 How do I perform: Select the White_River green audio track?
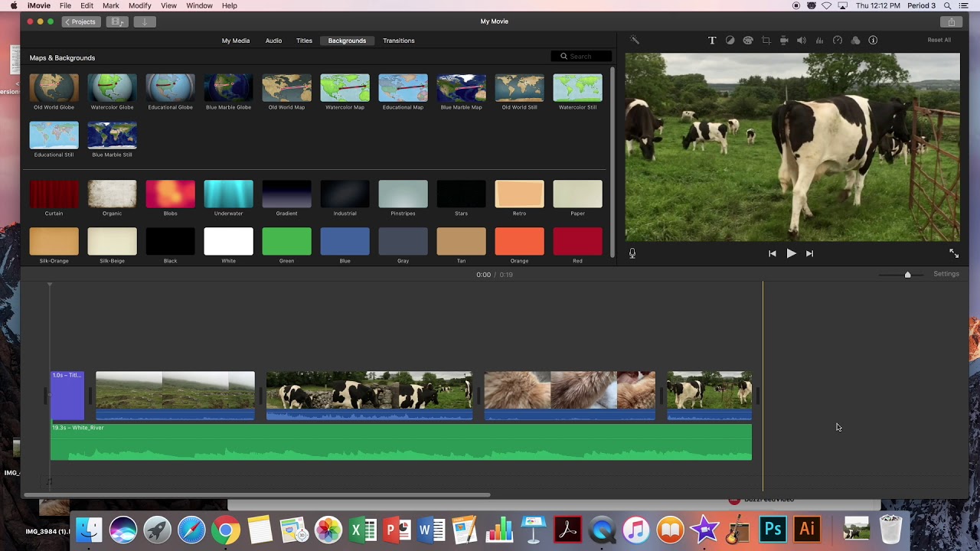(x=401, y=442)
